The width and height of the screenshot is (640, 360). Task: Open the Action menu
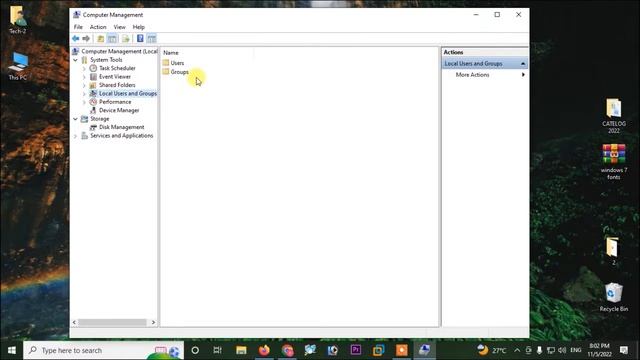98,27
